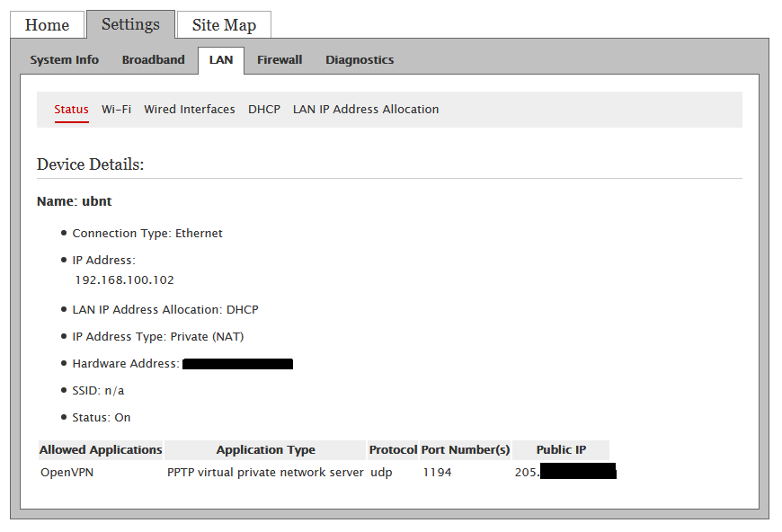Screen dimensions: 782x532
Task: Open the Firewall settings tab
Action: pyautogui.click(x=280, y=60)
